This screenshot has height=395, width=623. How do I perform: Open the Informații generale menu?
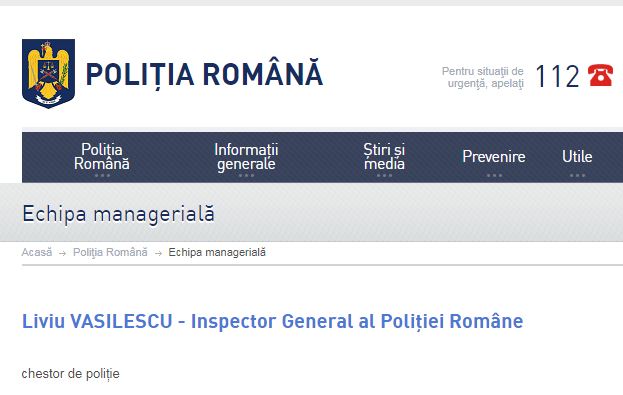(x=246, y=157)
